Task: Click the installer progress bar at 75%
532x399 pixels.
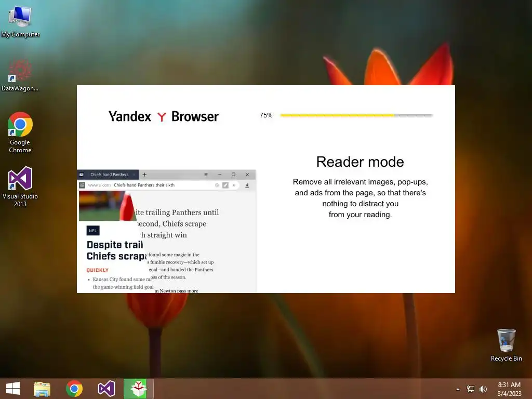Action: coord(356,115)
